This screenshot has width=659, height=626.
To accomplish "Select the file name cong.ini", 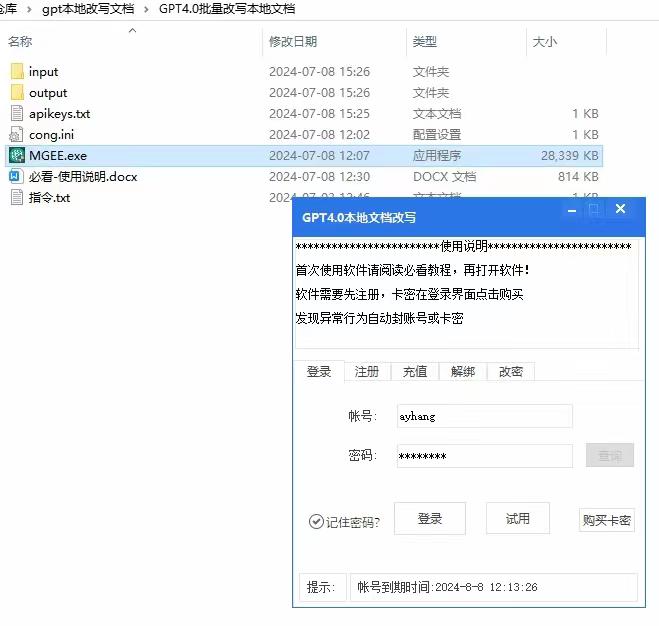I will pyautogui.click(x=51, y=135).
